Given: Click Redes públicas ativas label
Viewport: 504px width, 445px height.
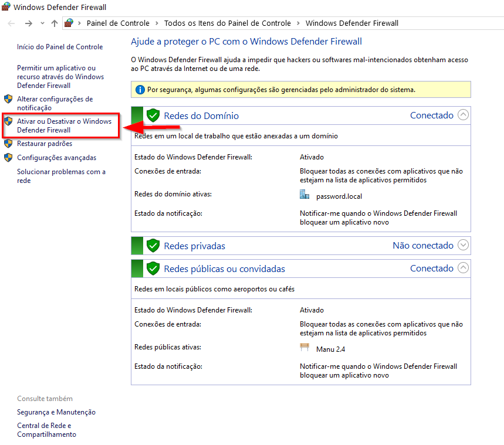Looking at the screenshot, I should pyautogui.click(x=168, y=347).
